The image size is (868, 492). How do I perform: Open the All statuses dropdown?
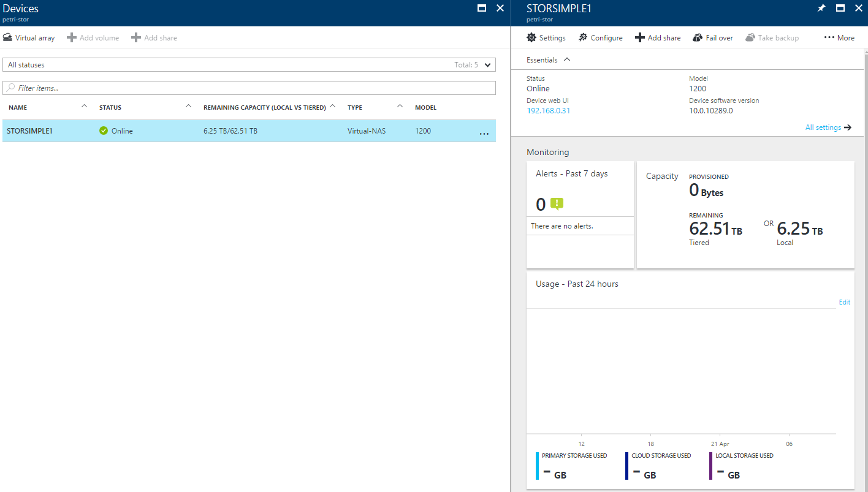[249, 64]
